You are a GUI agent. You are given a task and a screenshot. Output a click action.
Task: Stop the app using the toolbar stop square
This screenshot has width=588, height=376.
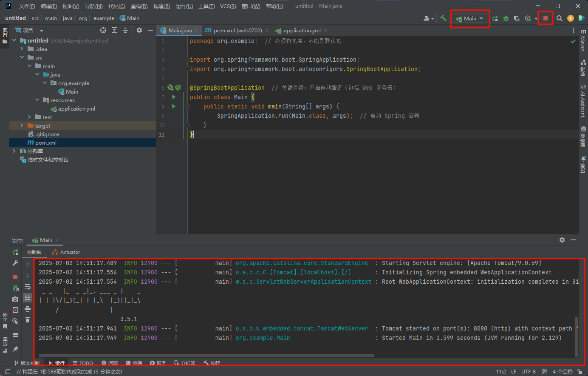546,18
